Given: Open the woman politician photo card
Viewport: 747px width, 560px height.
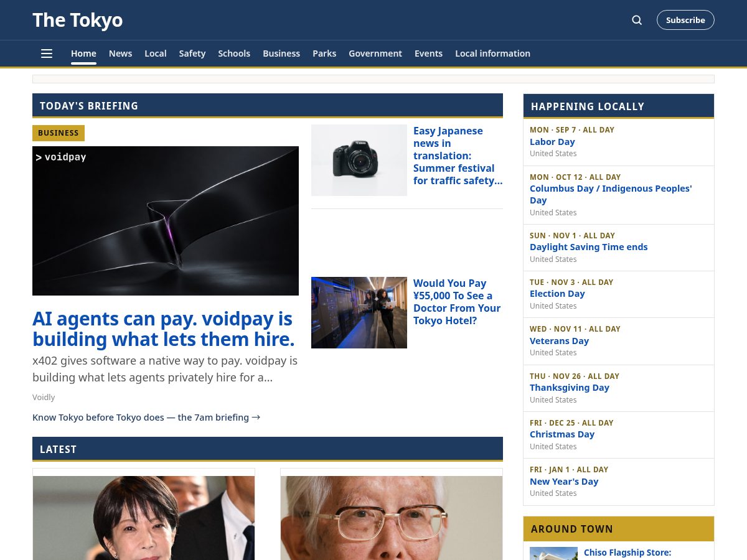Looking at the screenshot, I should [x=144, y=518].
